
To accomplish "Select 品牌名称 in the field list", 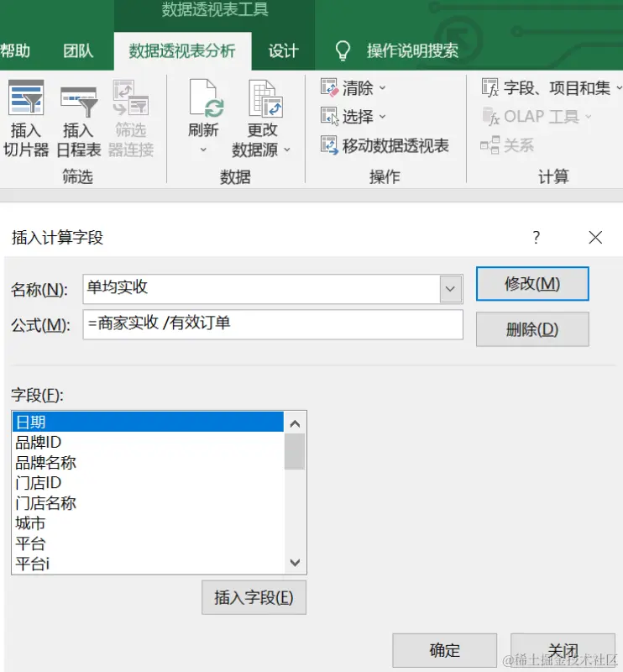I will (x=148, y=463).
